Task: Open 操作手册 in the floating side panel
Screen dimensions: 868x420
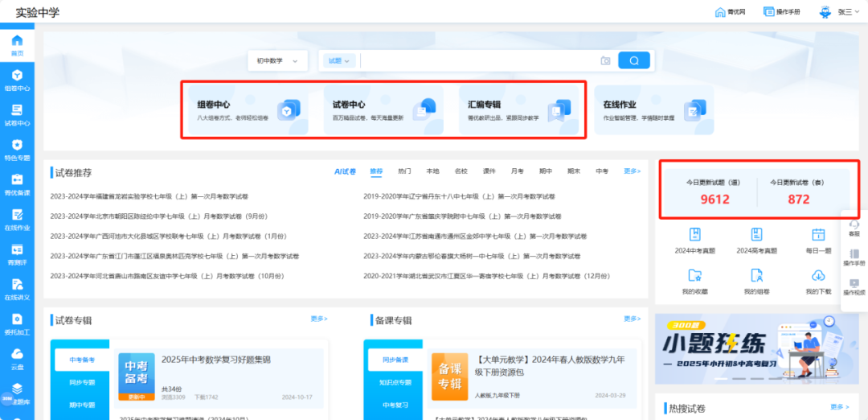Action: click(x=854, y=257)
